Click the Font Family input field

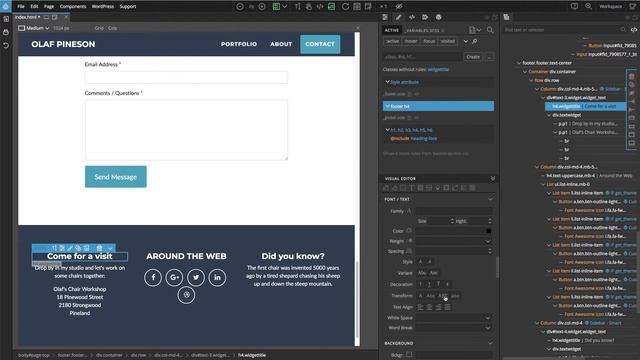454,211
